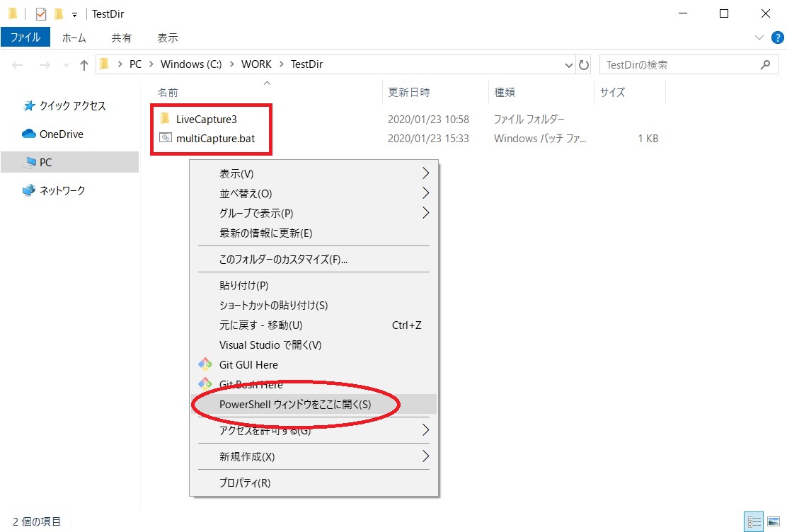
Task: Click the search magnifier icon
Action: click(x=766, y=65)
